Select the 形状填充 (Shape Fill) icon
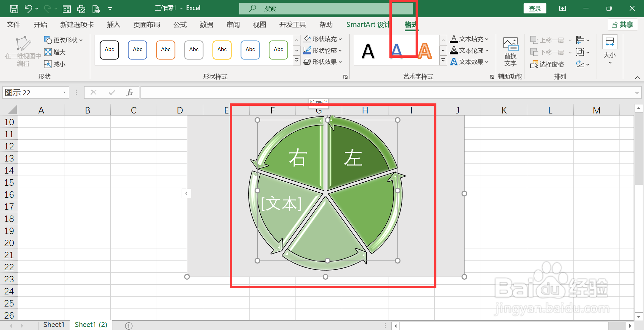Image resolution: width=644 pixels, height=330 pixels. 308,39
